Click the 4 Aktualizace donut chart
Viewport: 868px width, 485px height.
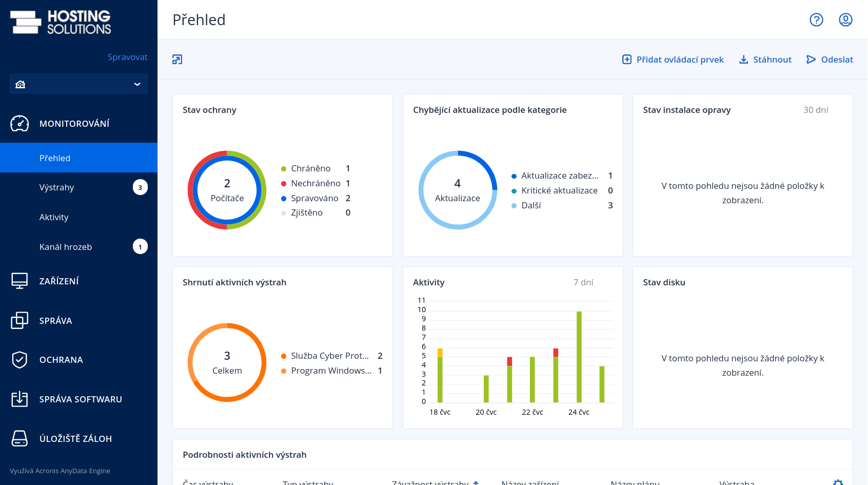pyautogui.click(x=458, y=190)
